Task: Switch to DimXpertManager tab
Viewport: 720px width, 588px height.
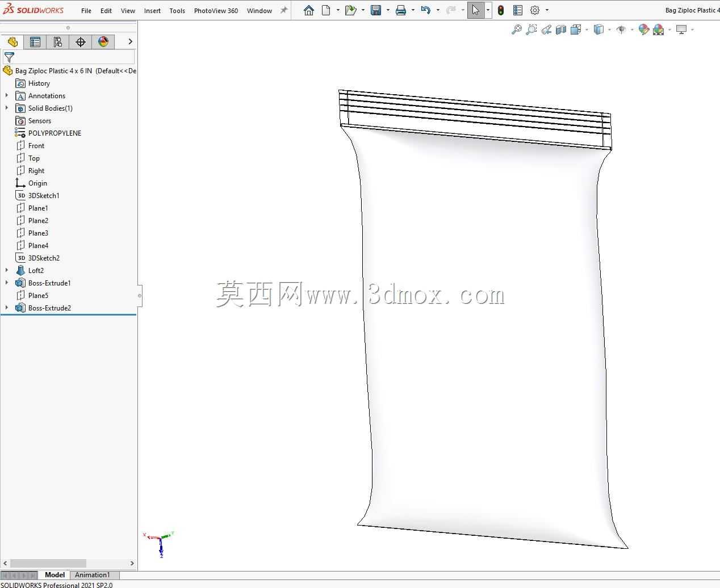Action: tap(81, 42)
